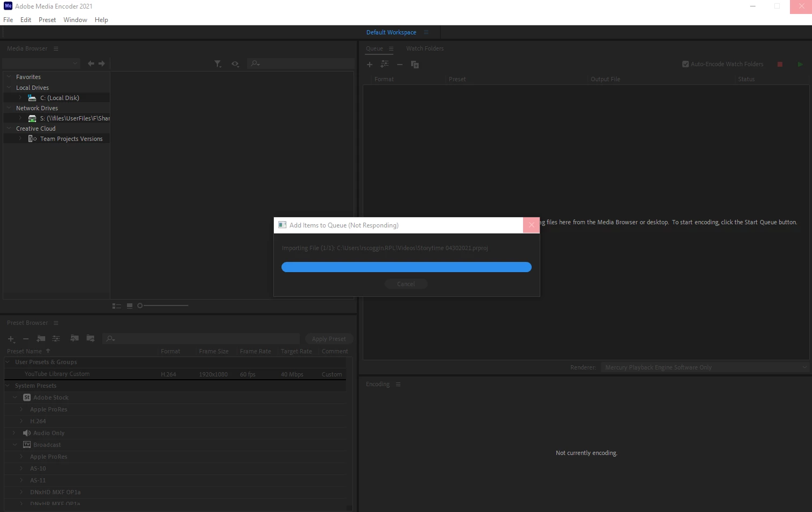Collapse the Network Drives section
Viewport: 812px width, 512px height.
(9, 108)
